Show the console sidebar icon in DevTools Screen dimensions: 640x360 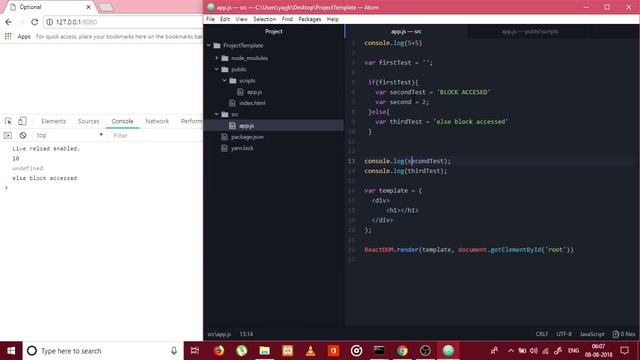(8, 136)
